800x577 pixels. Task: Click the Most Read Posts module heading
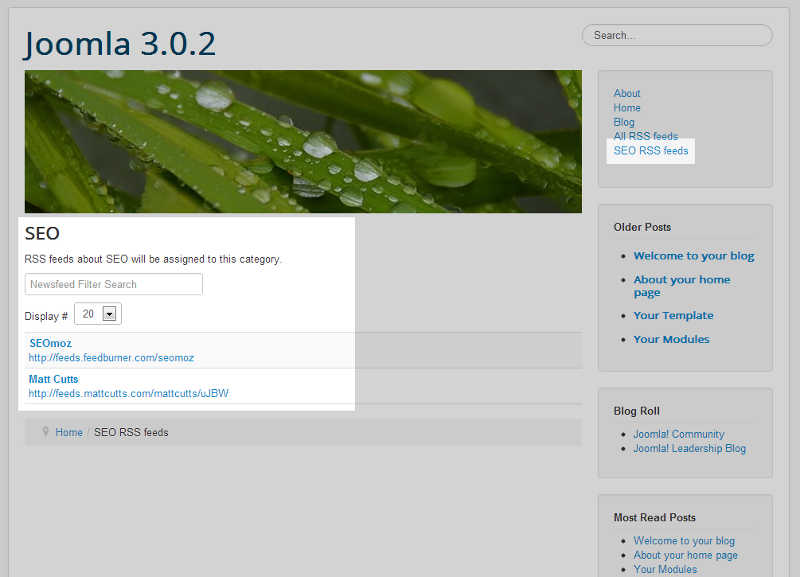(655, 517)
